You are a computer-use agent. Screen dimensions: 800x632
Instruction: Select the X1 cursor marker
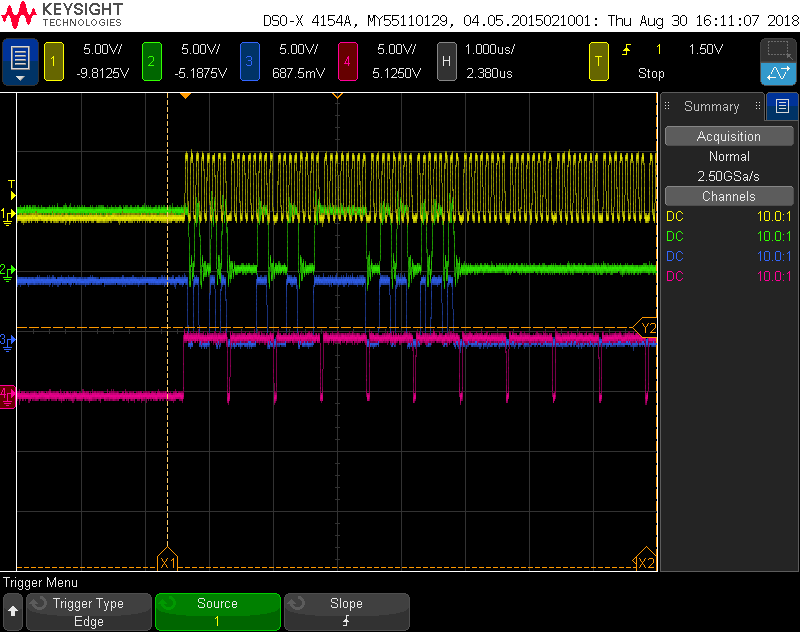click(x=167, y=559)
